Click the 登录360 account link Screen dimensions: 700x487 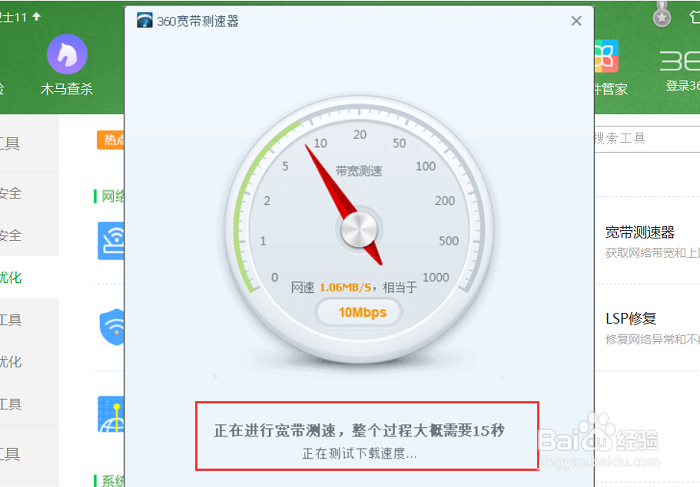[683, 85]
